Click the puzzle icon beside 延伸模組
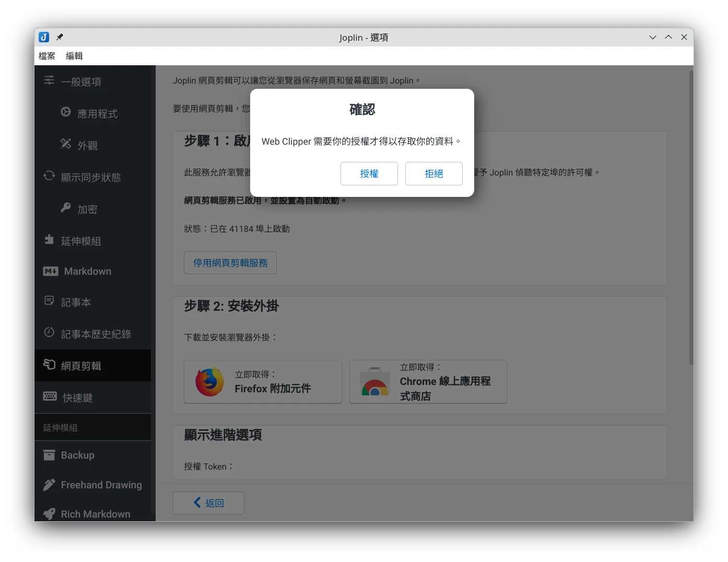The image size is (728, 562). click(49, 239)
